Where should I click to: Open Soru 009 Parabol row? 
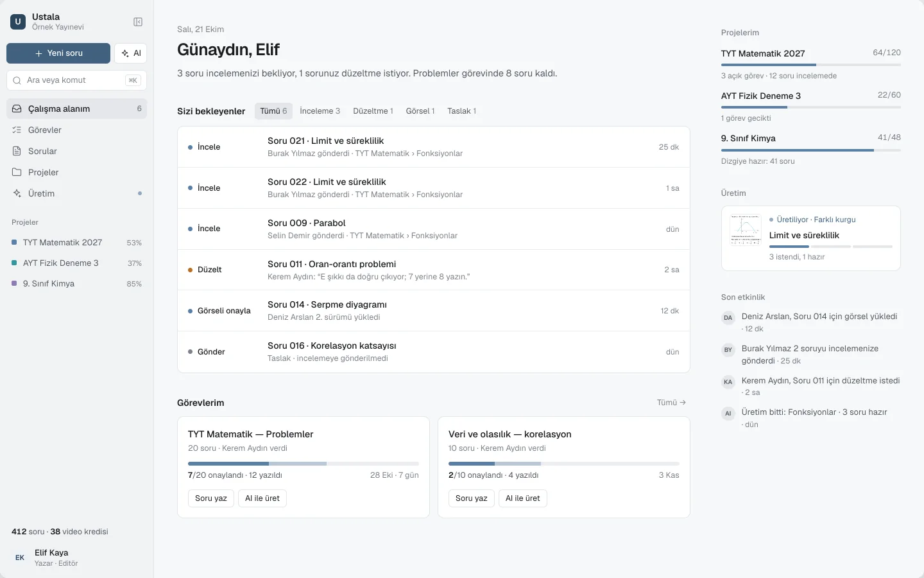[x=434, y=229]
